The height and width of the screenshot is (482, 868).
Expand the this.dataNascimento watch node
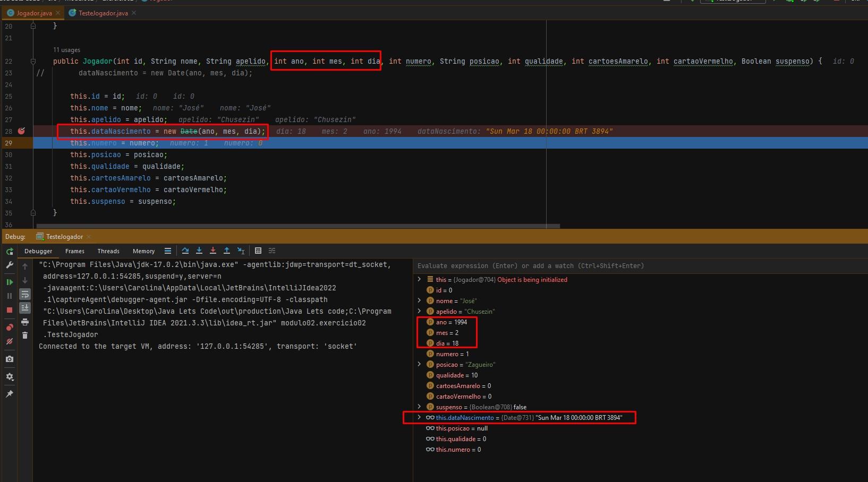click(419, 417)
